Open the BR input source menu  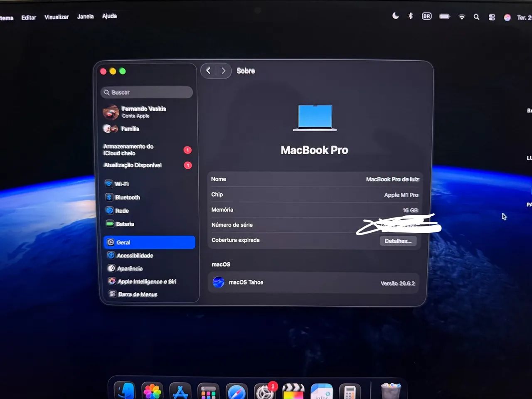coord(427,16)
